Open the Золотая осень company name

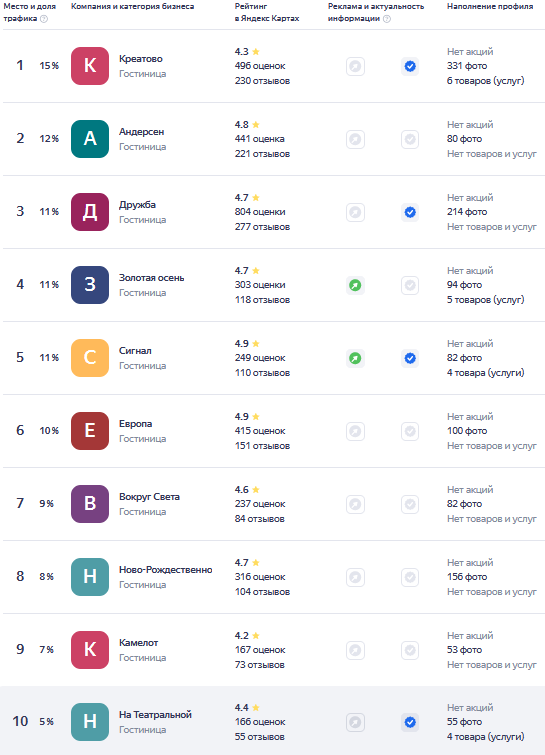(152, 278)
